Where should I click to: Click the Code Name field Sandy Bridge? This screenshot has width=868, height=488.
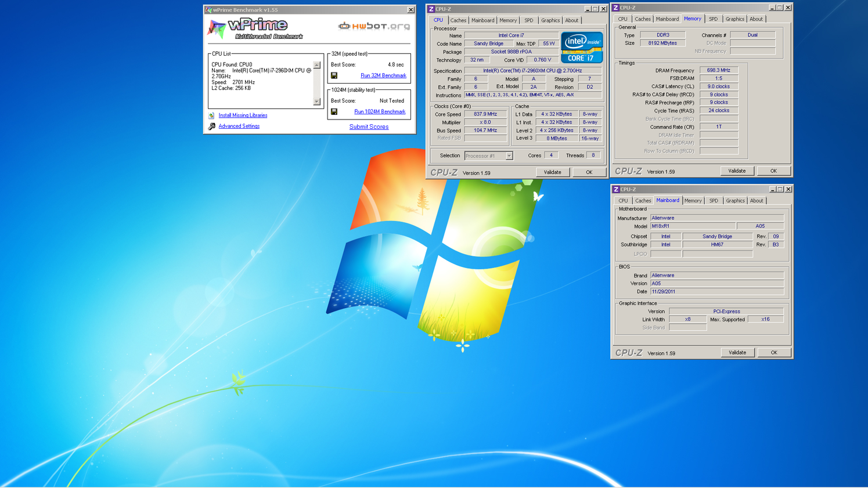(488, 44)
